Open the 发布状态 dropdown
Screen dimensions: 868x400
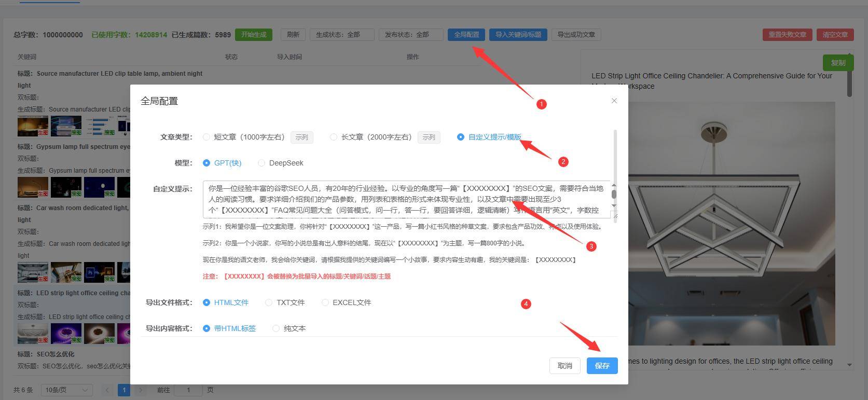pos(411,35)
